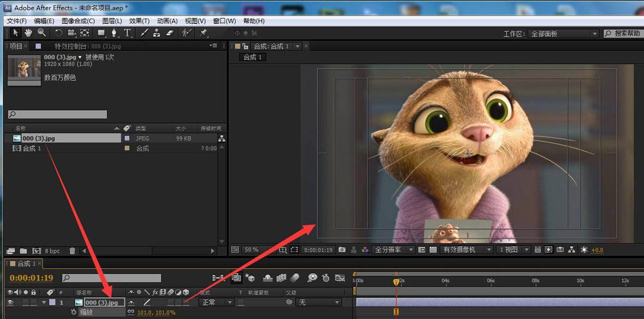
Task: Click the 8 bpc color depth button
Action: (52, 250)
